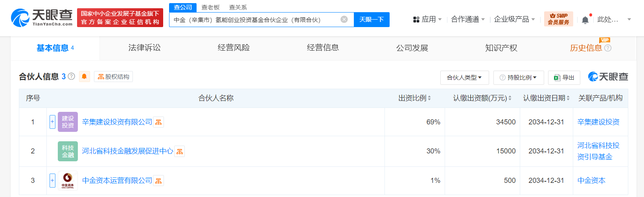Open the 合伙人类型 dropdown filter
This screenshot has height=197, width=644.
point(464,78)
